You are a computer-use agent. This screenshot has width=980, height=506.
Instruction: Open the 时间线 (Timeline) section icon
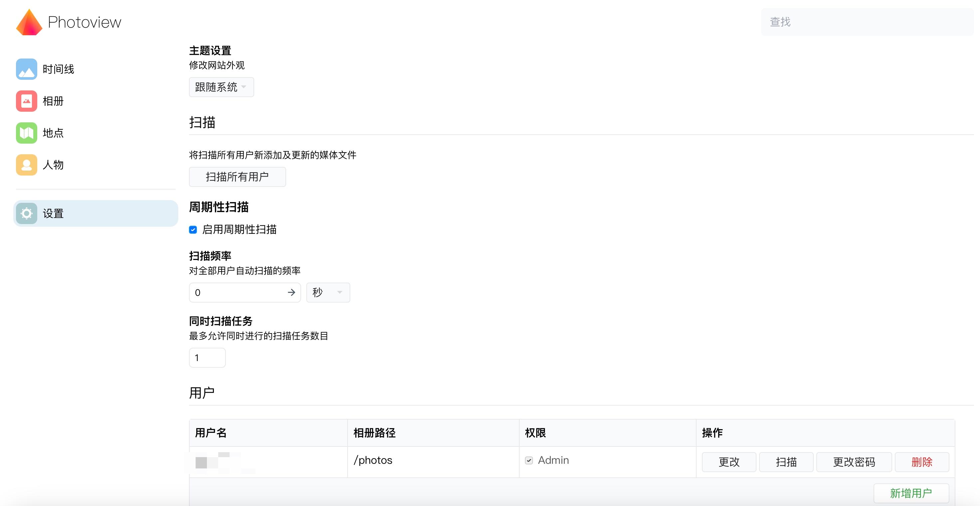pos(26,69)
